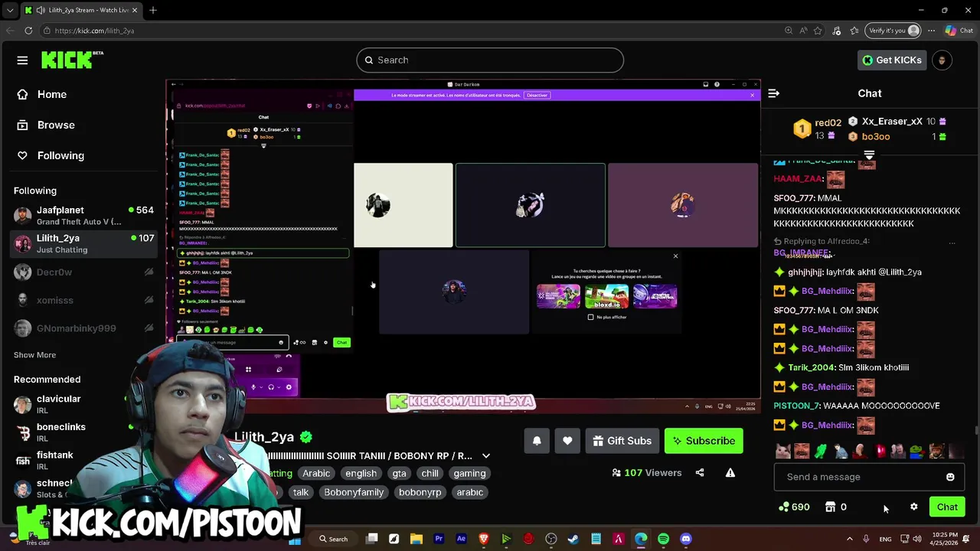Open Copilot Chat in browser toolbar
The image size is (980, 551).
click(x=959, y=31)
